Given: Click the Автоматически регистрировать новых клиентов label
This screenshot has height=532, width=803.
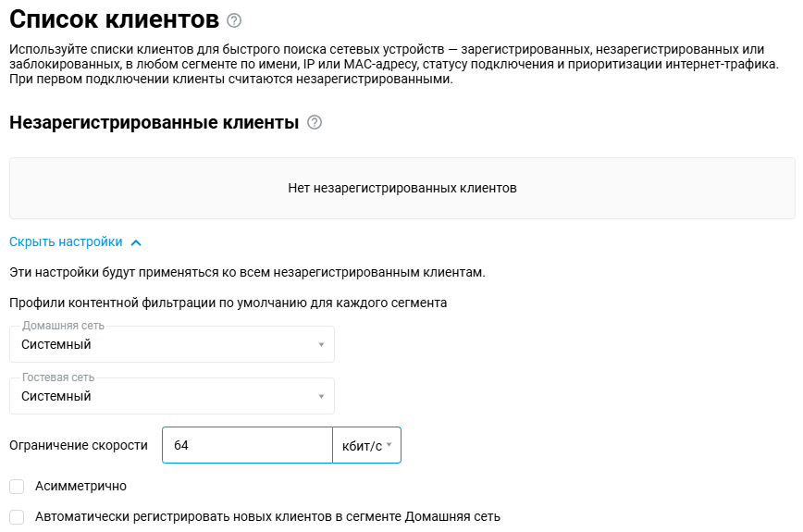Looking at the screenshot, I should coord(267,517).
